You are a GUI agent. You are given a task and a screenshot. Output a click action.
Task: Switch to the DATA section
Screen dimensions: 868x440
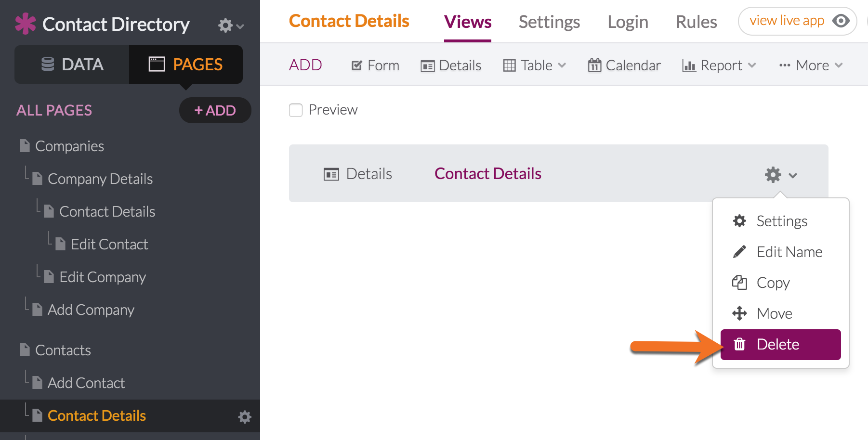coord(72,65)
